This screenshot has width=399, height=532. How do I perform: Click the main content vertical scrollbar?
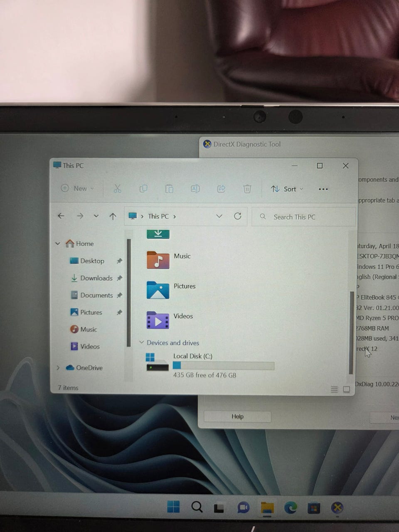tap(351, 332)
